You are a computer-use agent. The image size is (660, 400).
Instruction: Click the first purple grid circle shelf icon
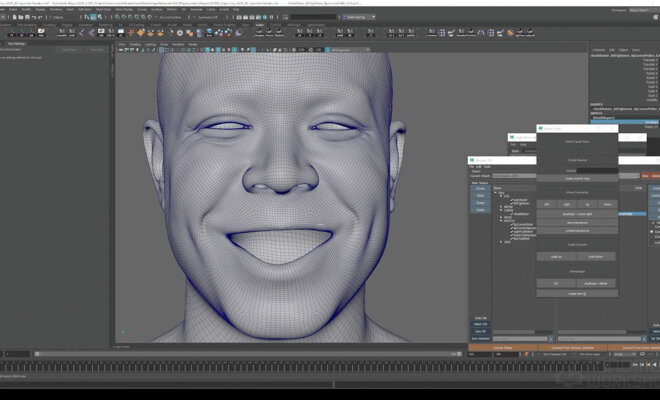[x=442, y=32]
